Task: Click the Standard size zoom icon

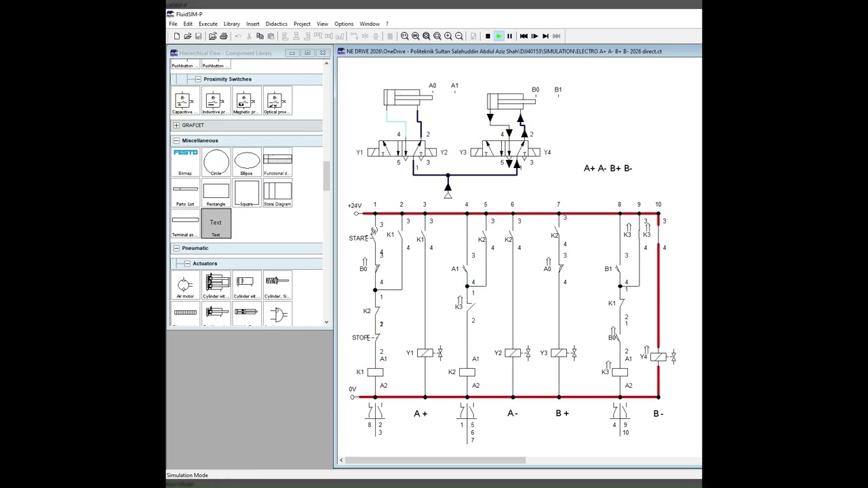Action: pos(405,36)
